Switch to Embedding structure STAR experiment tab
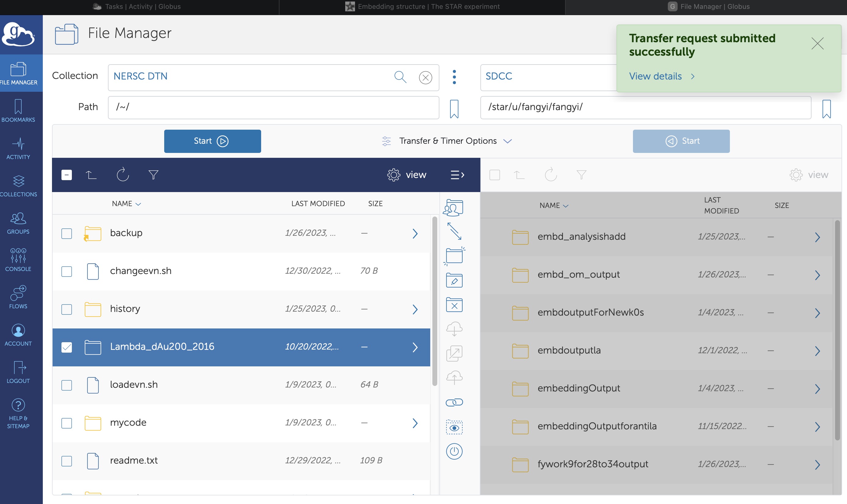The height and width of the screenshot is (504, 847). point(422,7)
